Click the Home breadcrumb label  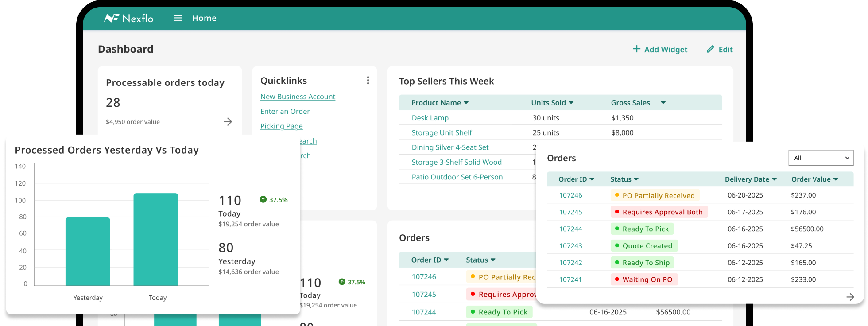point(204,18)
